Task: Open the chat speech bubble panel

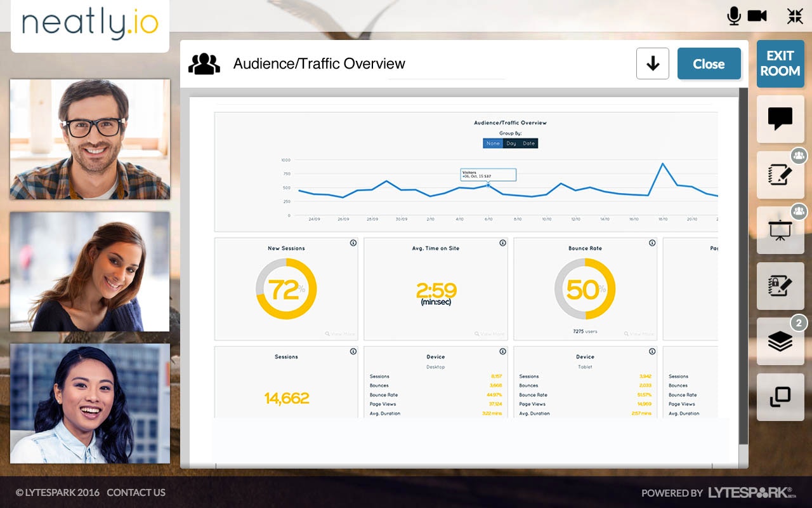Action: point(780,119)
